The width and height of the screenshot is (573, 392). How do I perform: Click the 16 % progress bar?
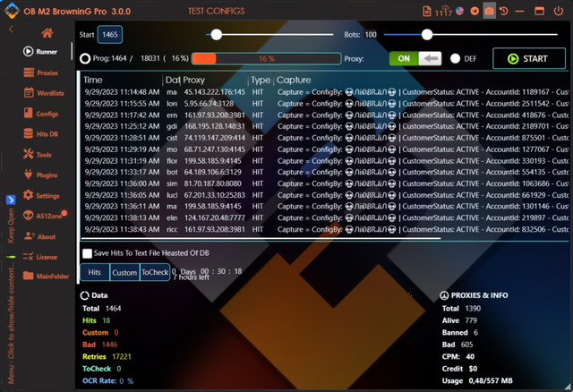click(x=267, y=58)
